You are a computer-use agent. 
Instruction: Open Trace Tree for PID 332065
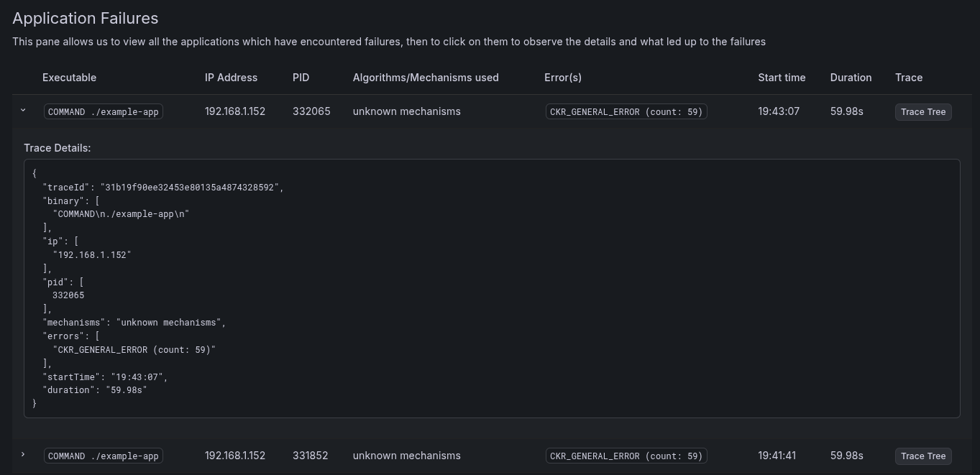coord(923,111)
